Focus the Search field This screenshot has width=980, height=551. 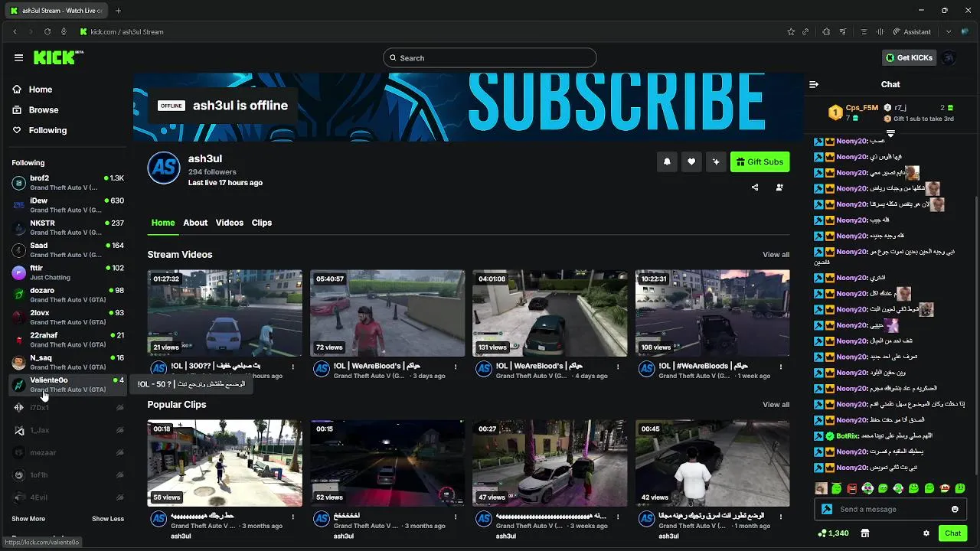(490, 57)
